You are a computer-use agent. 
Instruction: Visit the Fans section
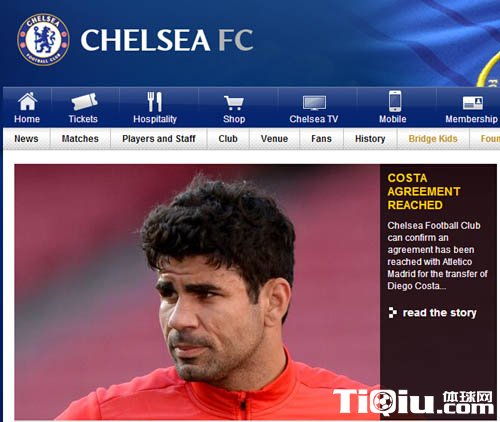point(321,139)
